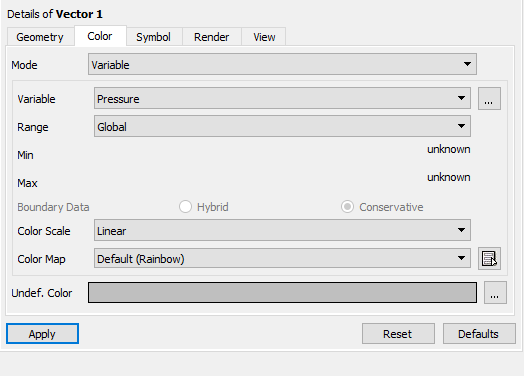The image size is (524, 376).
Task: Select the Hybrid boundary data option
Action: pyautogui.click(x=185, y=207)
